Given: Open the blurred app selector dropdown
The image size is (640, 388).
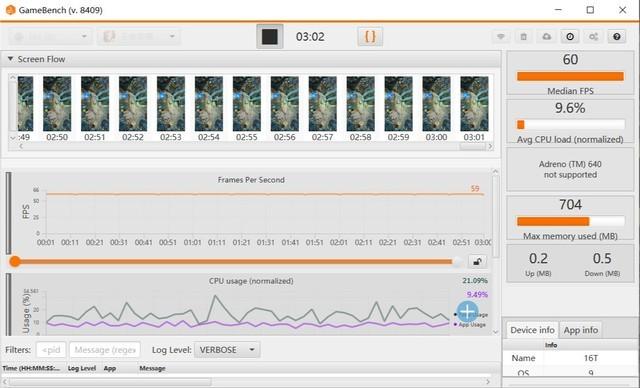Looking at the screenshot, I should click(139, 37).
